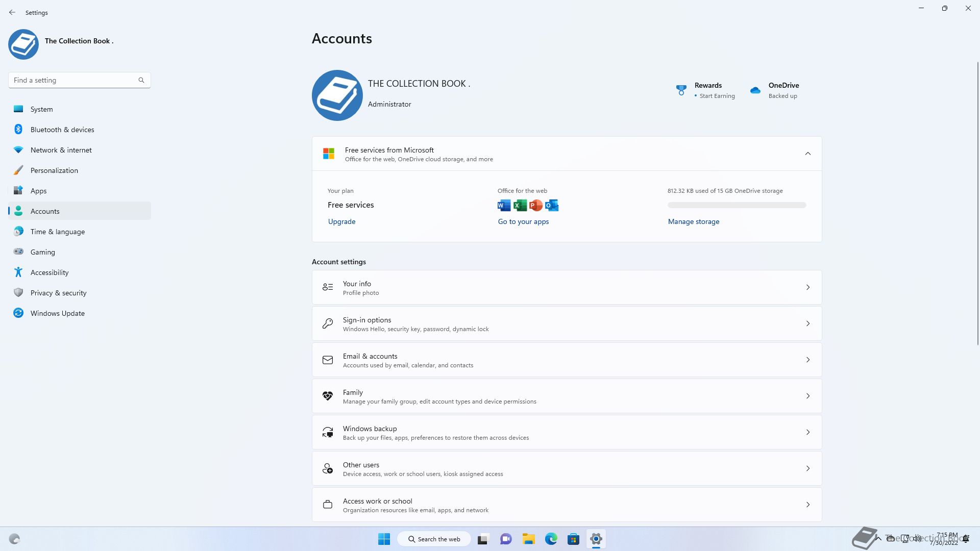Select Privacy & security in the sidebar
The height and width of the screenshot is (551, 980).
pos(58,293)
